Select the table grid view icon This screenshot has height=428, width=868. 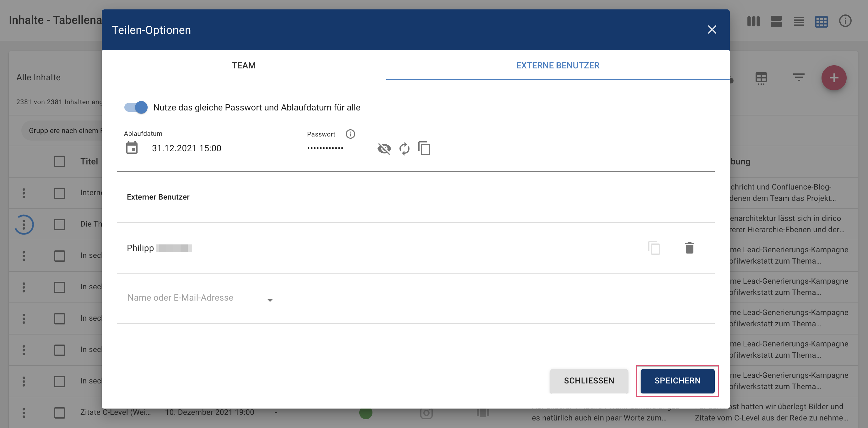click(821, 22)
